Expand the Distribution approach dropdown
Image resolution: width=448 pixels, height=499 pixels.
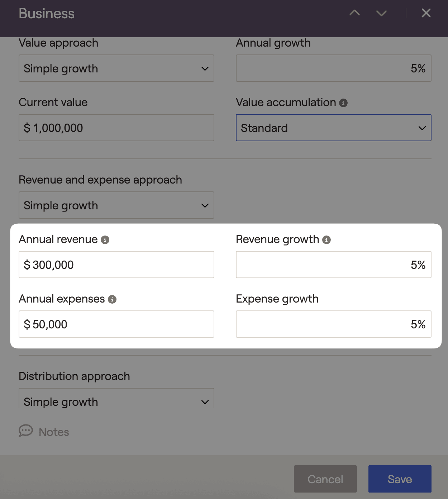(116, 401)
